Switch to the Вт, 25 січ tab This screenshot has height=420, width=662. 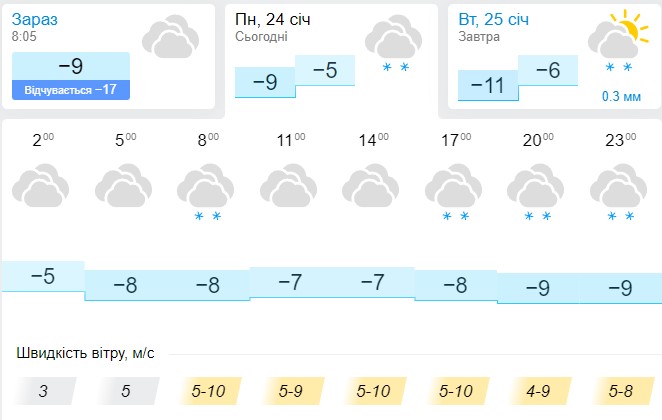554,57
